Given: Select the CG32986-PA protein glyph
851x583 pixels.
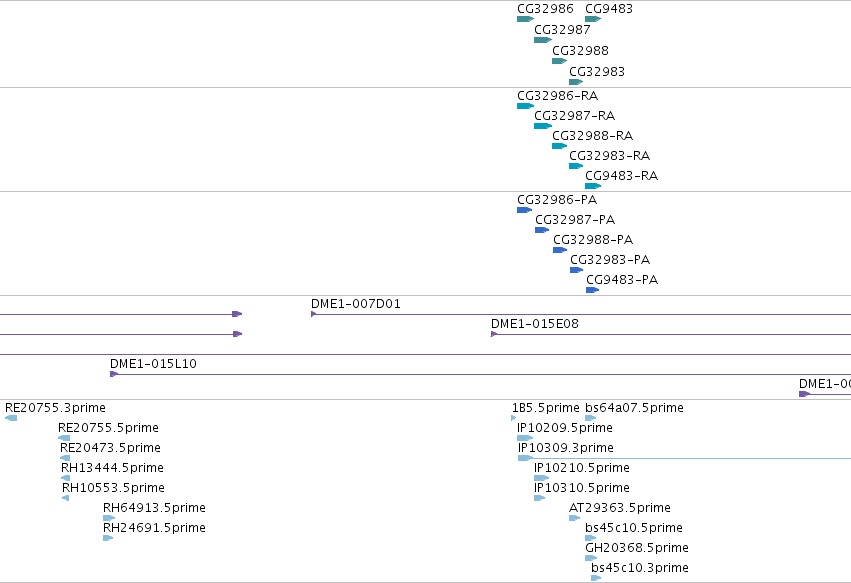Looking at the screenshot, I should coord(524,210).
